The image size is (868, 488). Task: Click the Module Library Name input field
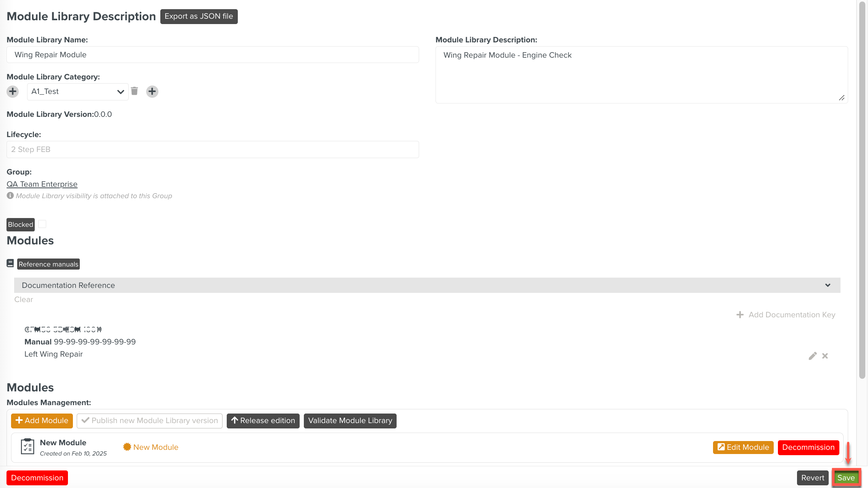click(x=213, y=55)
